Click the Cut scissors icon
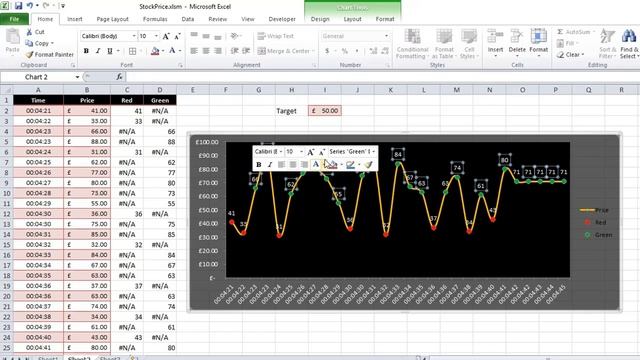The width and height of the screenshot is (640, 360). click(x=29, y=32)
